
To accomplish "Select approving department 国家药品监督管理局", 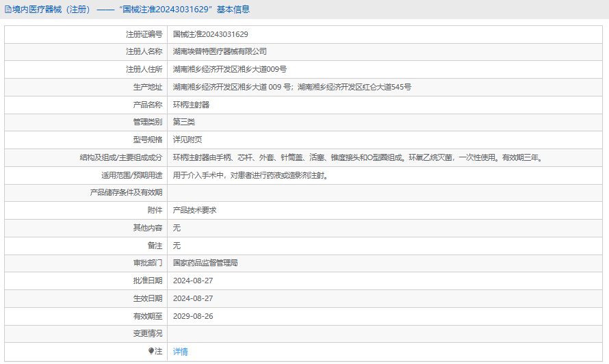I will (205, 263).
